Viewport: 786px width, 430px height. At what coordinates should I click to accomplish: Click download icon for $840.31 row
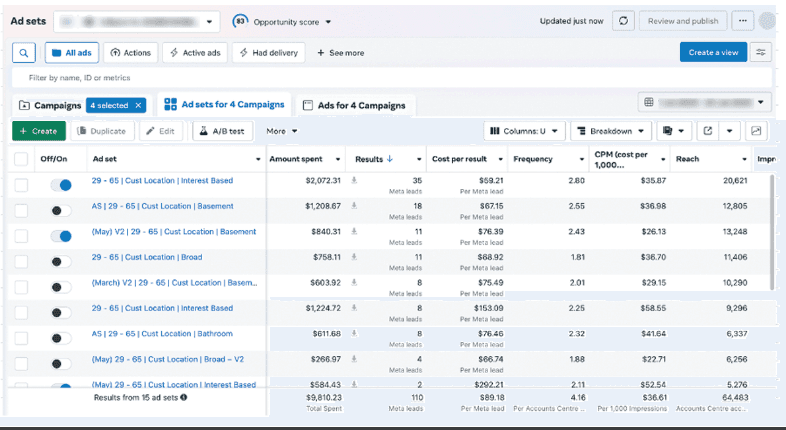tap(354, 232)
